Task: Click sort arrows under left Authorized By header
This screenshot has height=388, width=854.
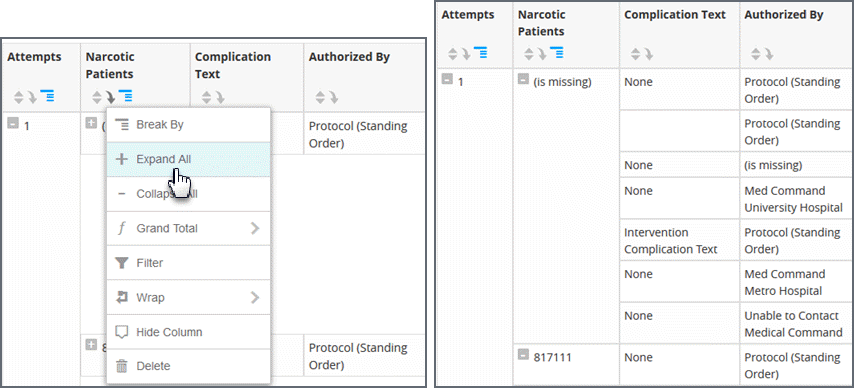Action: click(x=326, y=98)
